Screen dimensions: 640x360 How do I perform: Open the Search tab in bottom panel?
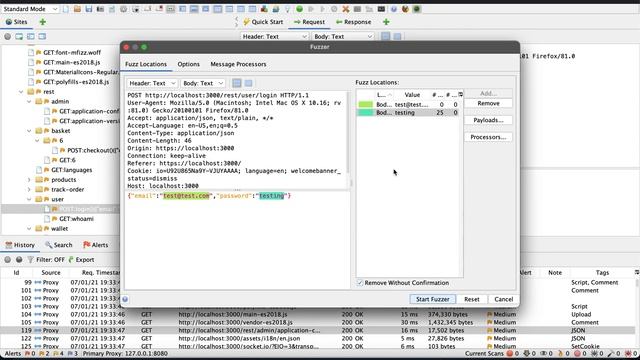pos(59,245)
